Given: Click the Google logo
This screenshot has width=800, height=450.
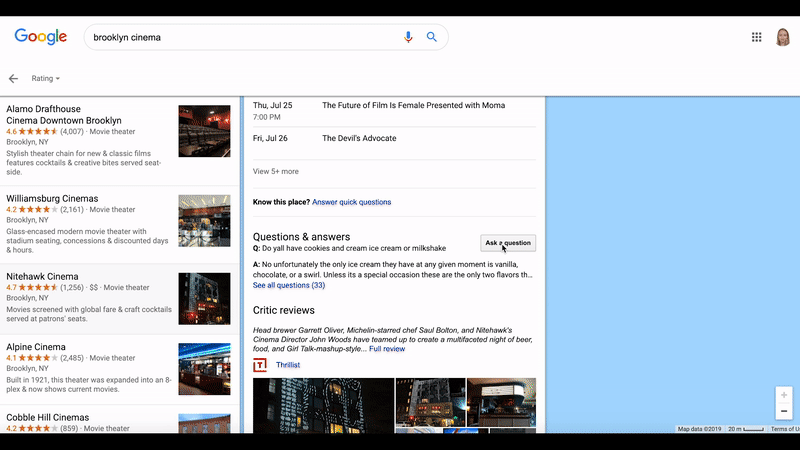Looking at the screenshot, I should tap(41, 37).
